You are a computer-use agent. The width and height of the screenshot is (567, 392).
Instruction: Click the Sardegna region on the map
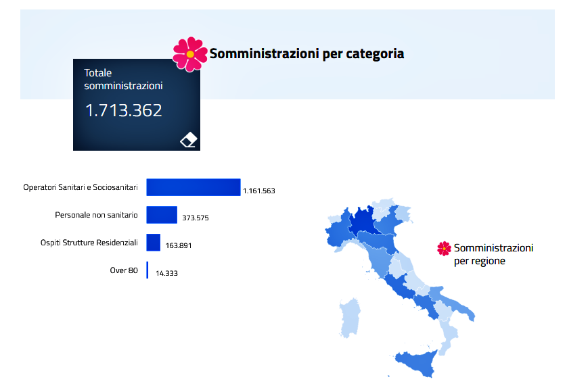pos(349,316)
